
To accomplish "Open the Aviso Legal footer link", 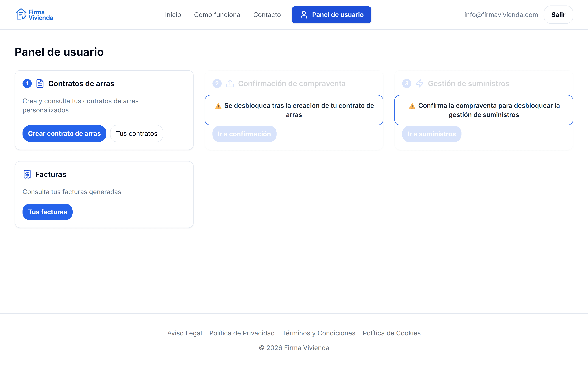I will pos(184,333).
